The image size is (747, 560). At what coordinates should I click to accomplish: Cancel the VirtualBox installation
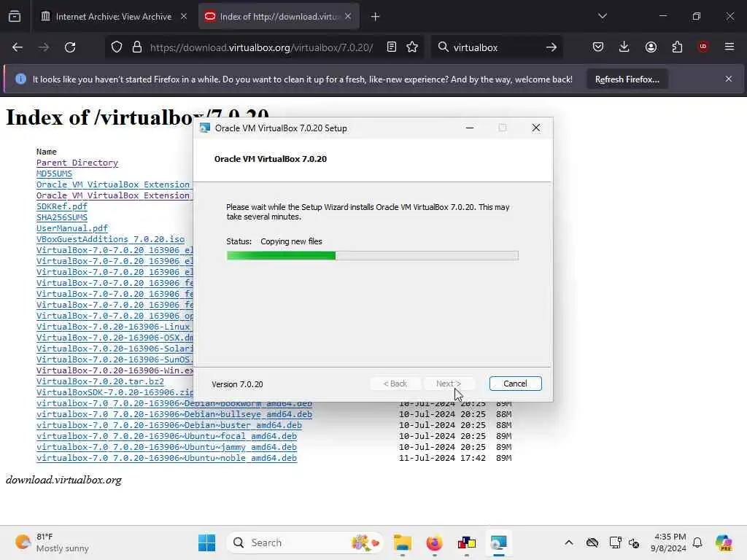point(515,384)
